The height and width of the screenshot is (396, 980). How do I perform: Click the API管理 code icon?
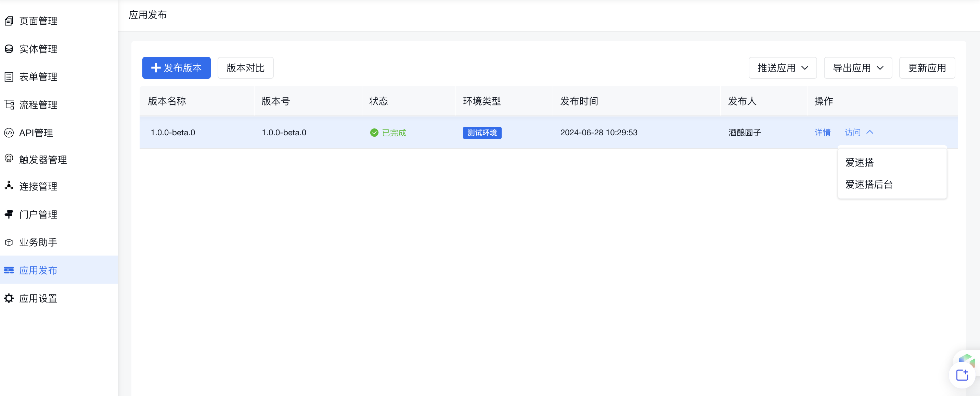9,133
